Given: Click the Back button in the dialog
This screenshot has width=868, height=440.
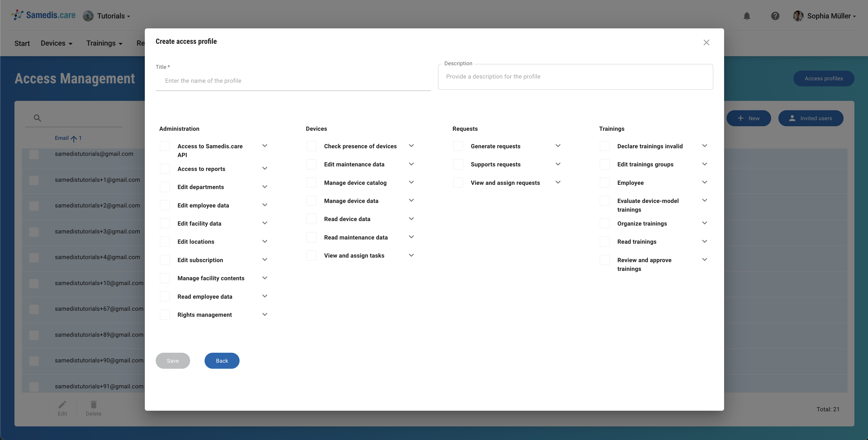Looking at the screenshot, I should [222, 361].
